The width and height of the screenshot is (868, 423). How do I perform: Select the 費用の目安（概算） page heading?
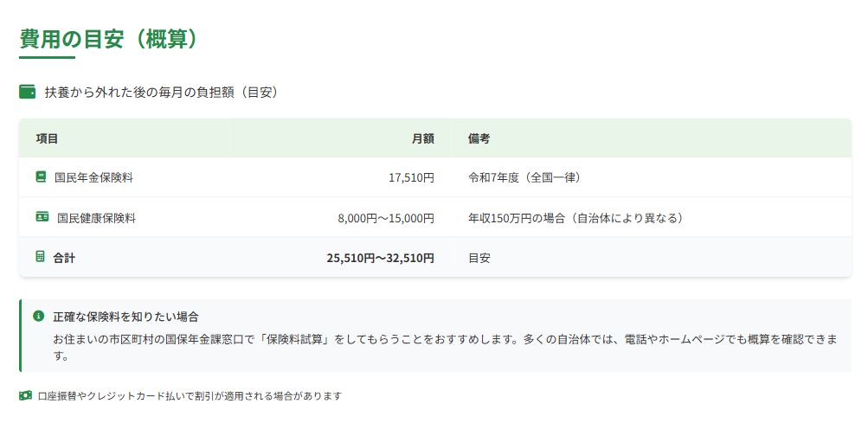click(109, 38)
